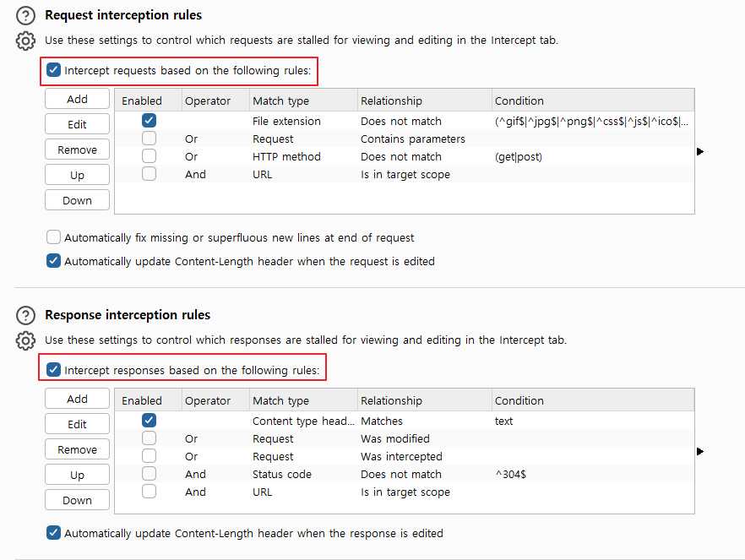Edit the selected request interception rule

click(x=77, y=124)
